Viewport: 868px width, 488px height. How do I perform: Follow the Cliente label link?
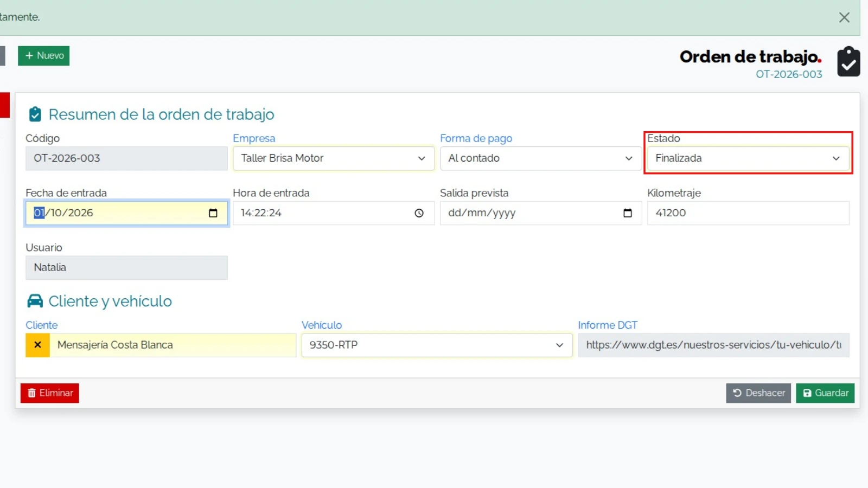coord(41,325)
